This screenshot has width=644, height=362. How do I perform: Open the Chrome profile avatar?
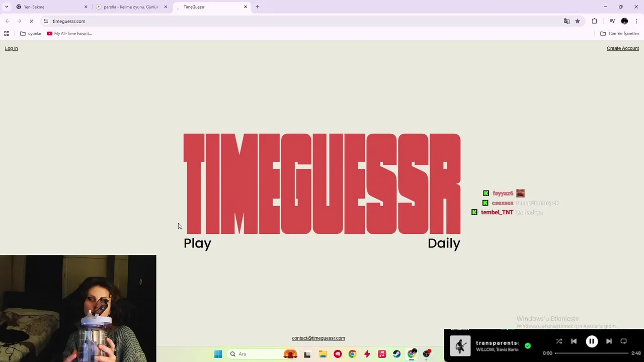(624, 21)
